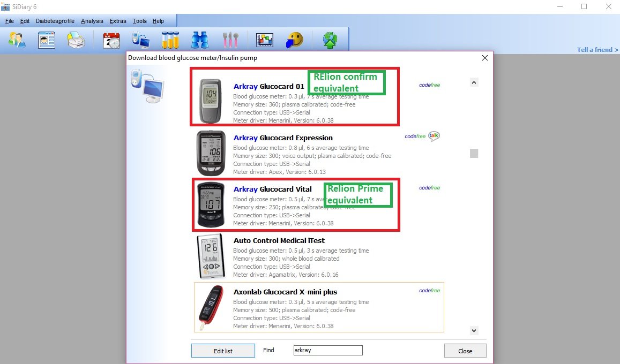Viewport: 620px width, 364px height.
Task: Open the Analysis menu
Action: [92, 21]
